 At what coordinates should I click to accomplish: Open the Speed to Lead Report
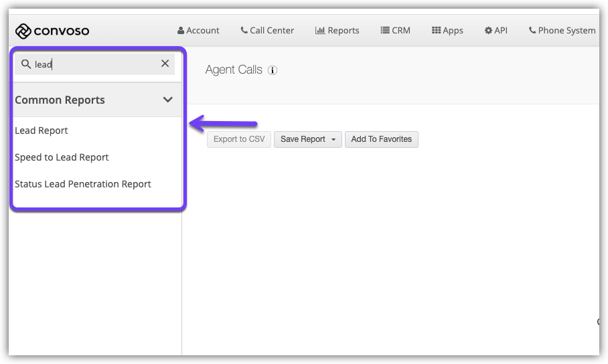[62, 157]
